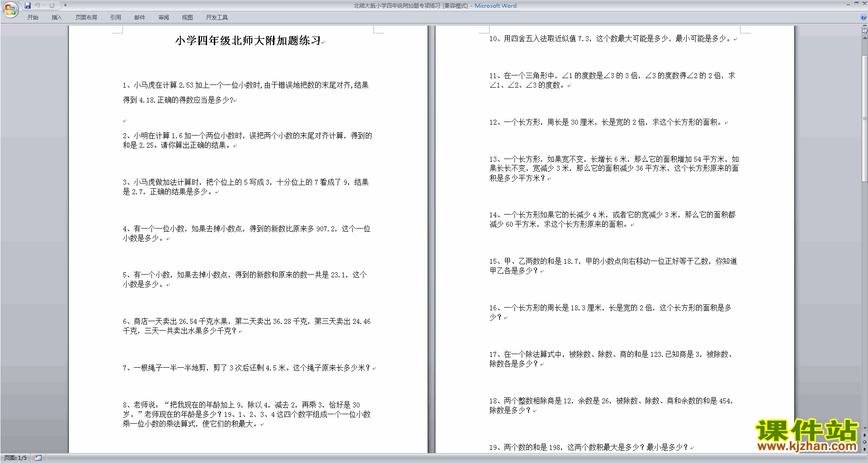The height and width of the screenshot is (463, 868).
Task: Click the vertical scrollbar thumb
Action: (x=864, y=118)
